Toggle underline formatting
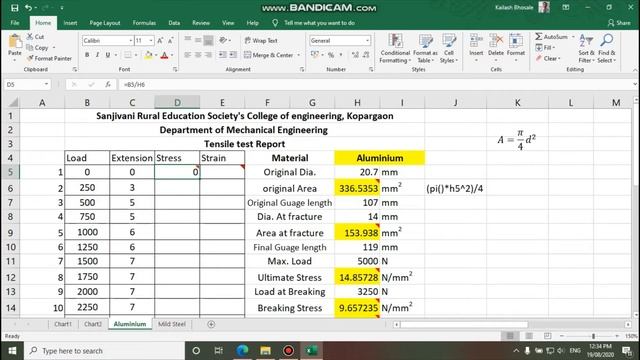 point(108,55)
